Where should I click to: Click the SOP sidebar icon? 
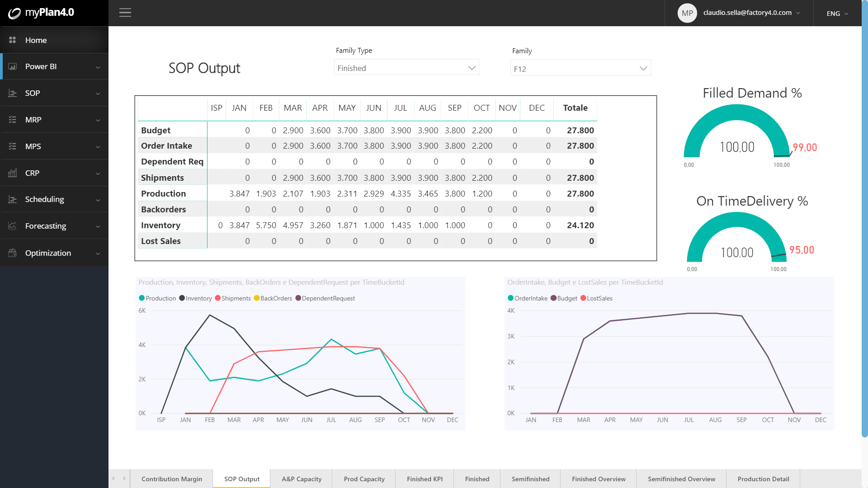13,93
